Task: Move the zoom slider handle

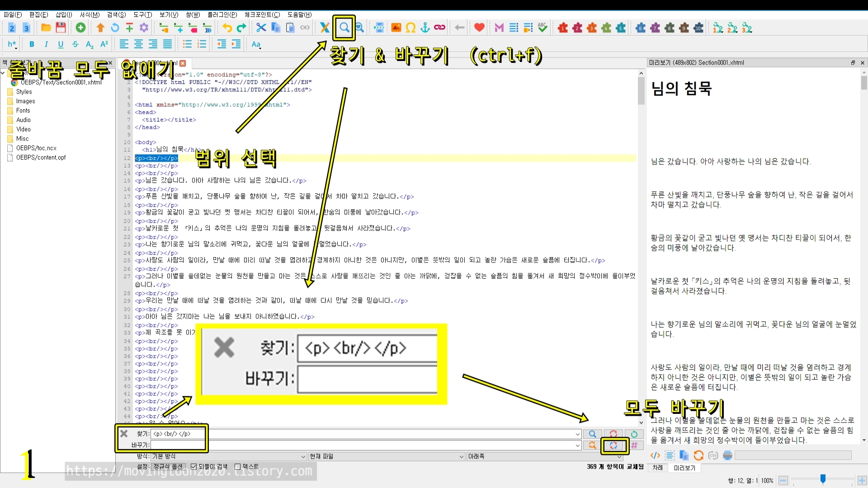Action: click(823, 479)
